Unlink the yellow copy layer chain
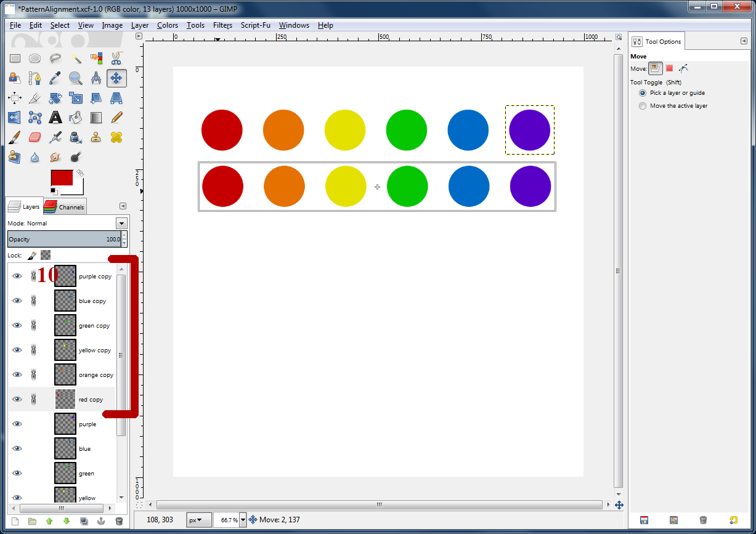 click(34, 350)
